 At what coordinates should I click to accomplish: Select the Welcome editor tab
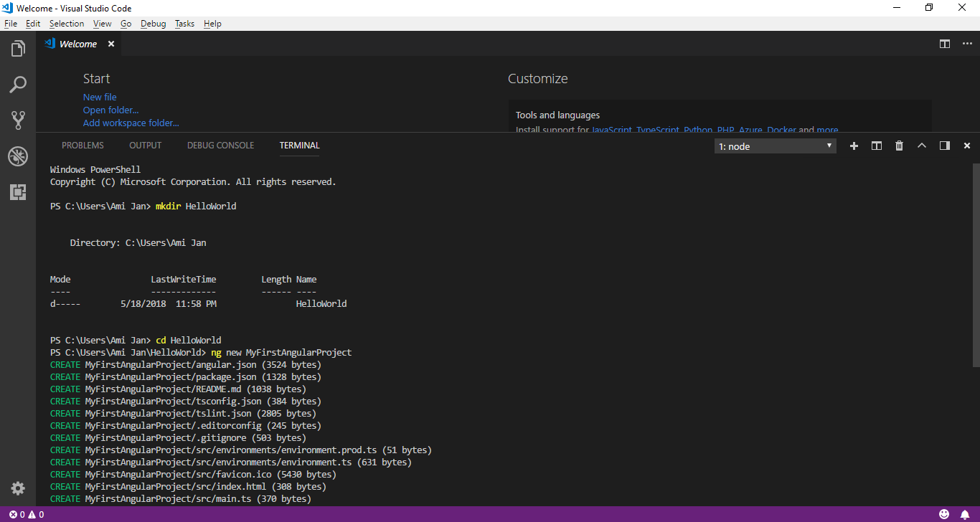78,44
